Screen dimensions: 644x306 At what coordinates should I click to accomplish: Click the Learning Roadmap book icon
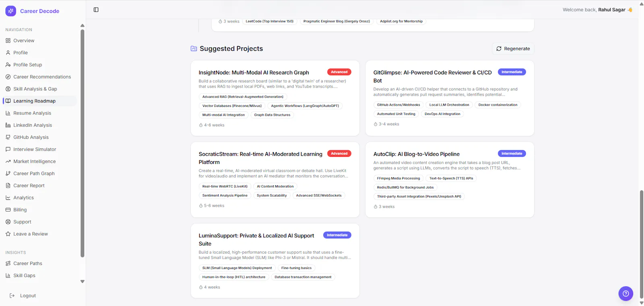pyautogui.click(x=8, y=101)
